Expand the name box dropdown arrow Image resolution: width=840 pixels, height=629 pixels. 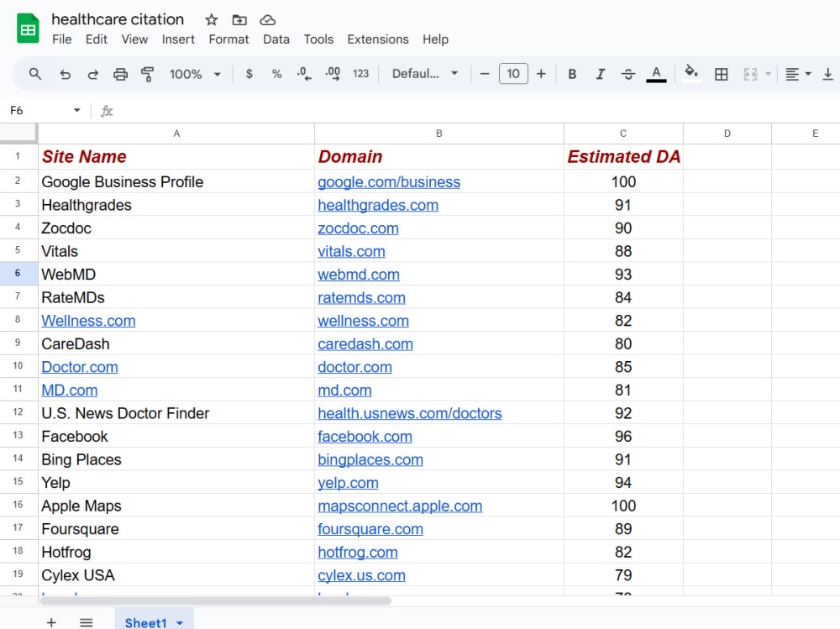(x=76, y=110)
